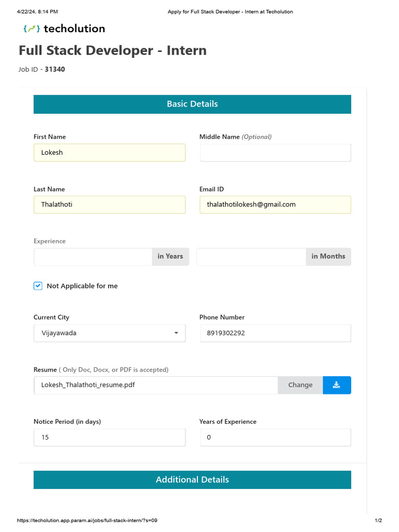Click the Middle Name input field
This screenshot has width=399, height=532.
(275, 153)
